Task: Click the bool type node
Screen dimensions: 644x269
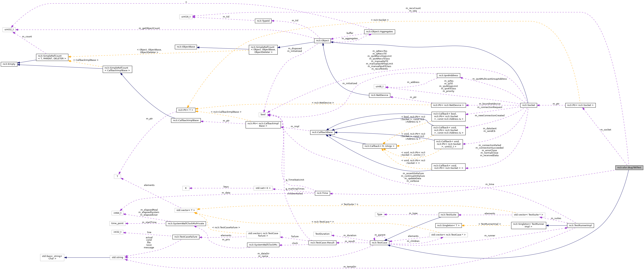Action: click(263, 115)
